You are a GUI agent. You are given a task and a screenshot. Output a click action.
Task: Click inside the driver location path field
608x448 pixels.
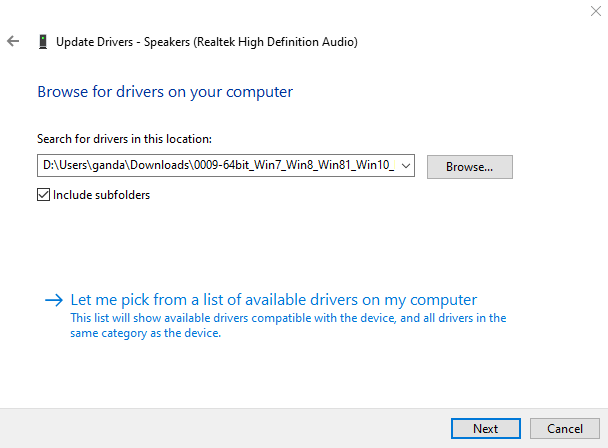coord(218,167)
